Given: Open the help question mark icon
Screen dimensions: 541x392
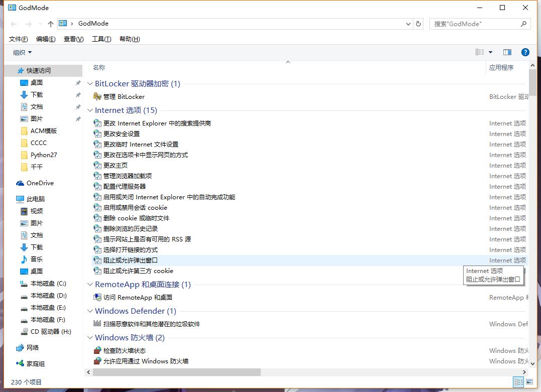Looking at the screenshot, I should point(525,52).
